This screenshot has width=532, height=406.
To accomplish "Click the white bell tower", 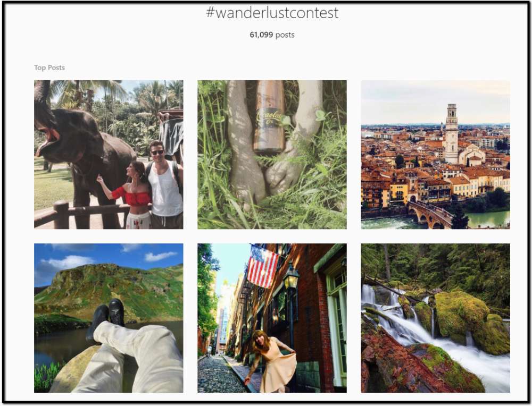I will 451,134.
